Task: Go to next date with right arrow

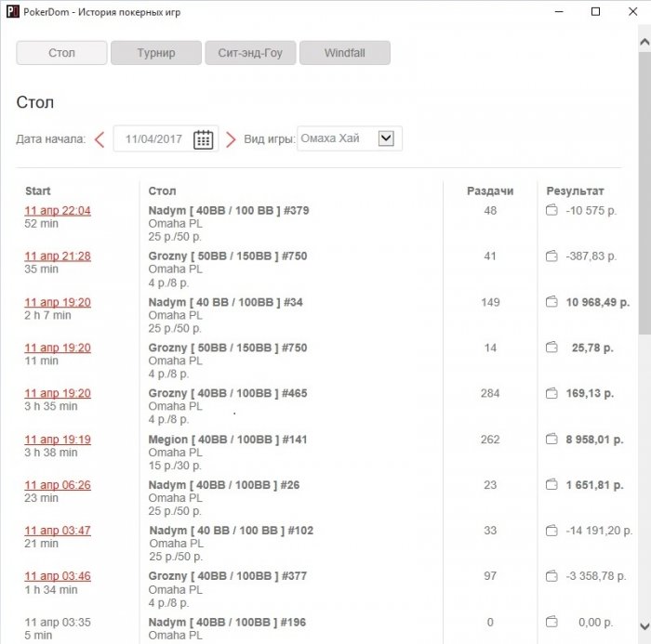Action: click(x=231, y=139)
